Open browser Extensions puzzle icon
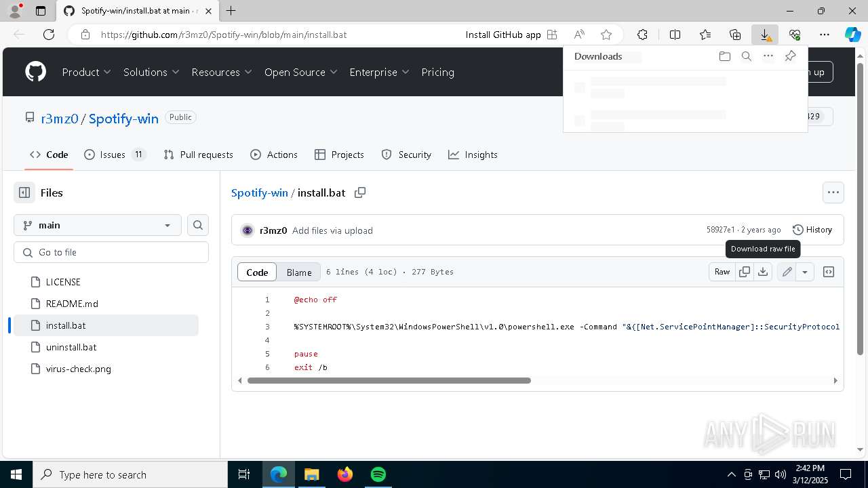 click(642, 35)
